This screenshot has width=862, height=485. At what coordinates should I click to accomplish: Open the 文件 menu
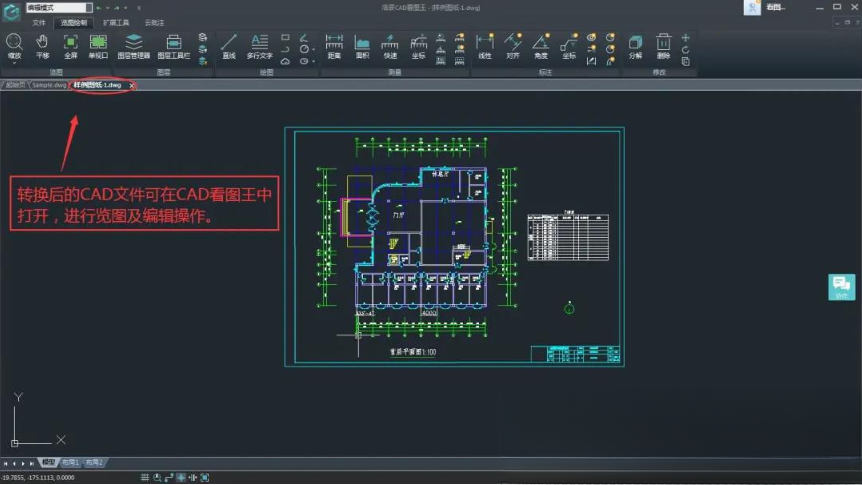point(38,23)
